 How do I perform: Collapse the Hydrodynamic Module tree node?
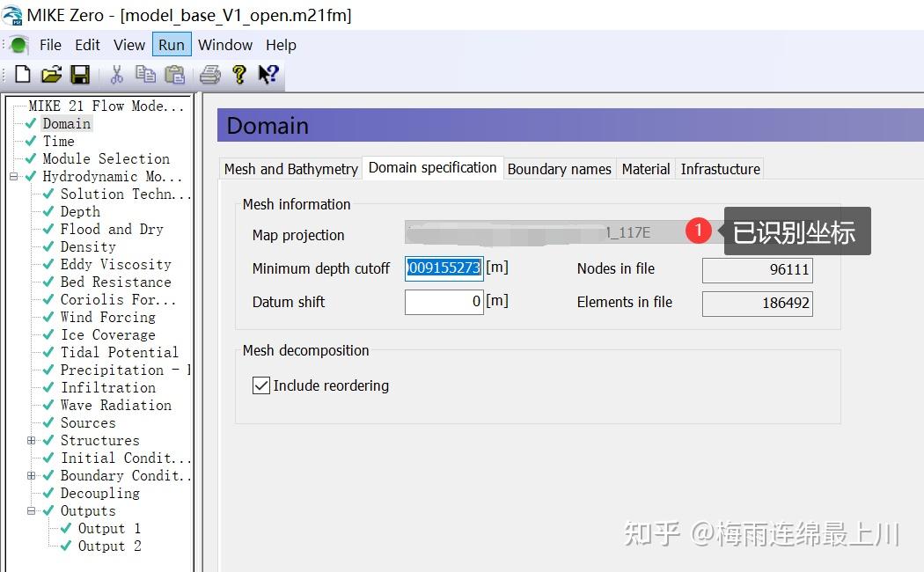13,176
